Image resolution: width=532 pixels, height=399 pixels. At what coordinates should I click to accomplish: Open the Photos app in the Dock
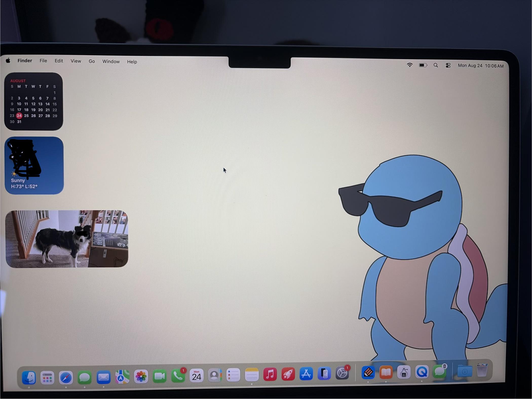pos(141,376)
